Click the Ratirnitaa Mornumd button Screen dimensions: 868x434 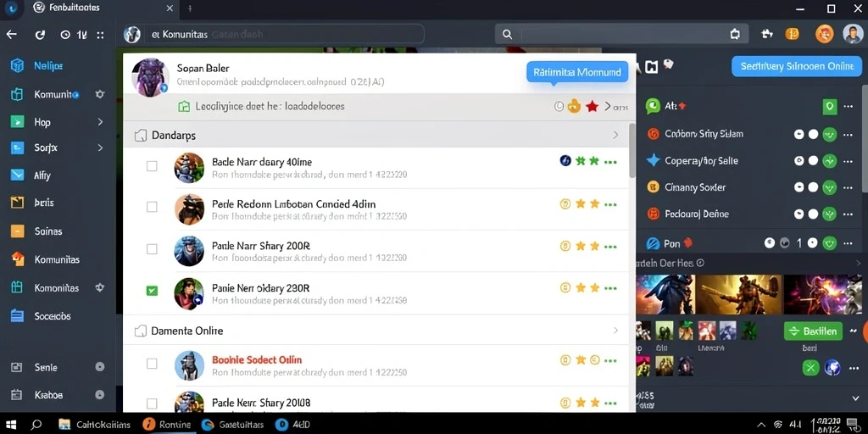(577, 72)
